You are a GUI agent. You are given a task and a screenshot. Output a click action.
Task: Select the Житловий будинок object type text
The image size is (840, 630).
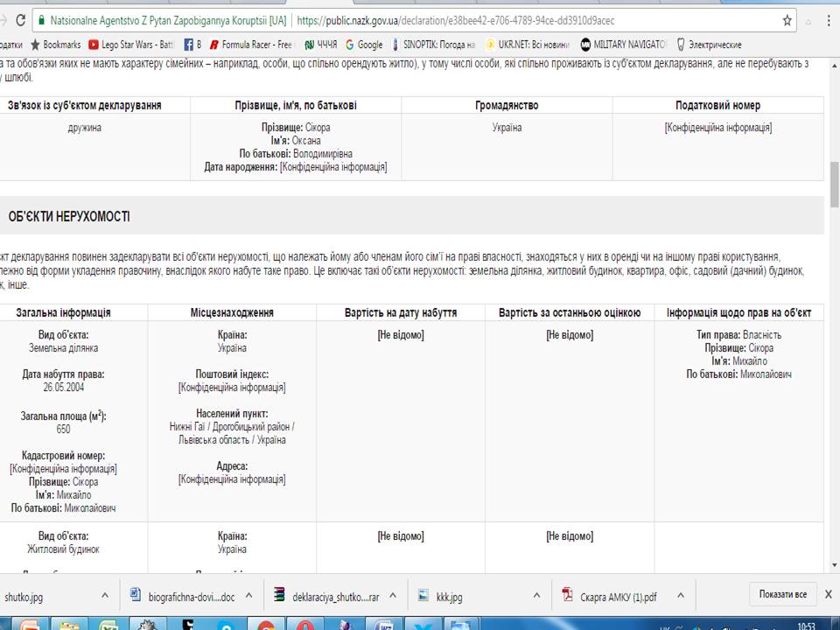(x=63, y=549)
